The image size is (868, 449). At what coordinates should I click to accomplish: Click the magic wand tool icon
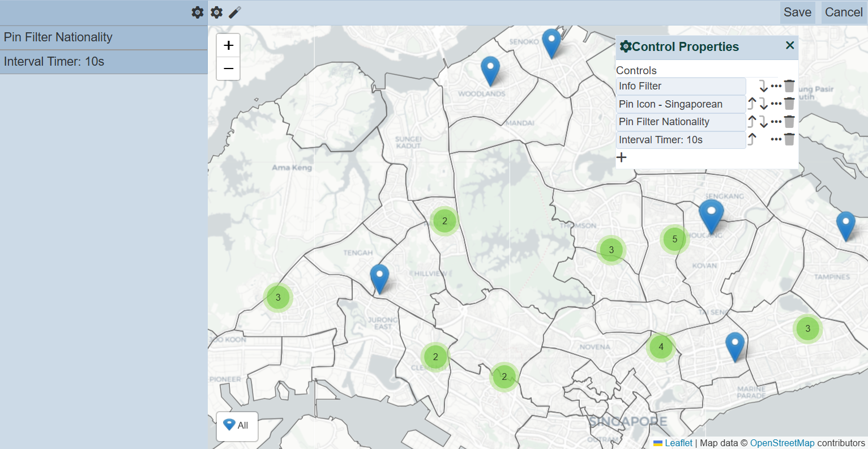point(235,12)
